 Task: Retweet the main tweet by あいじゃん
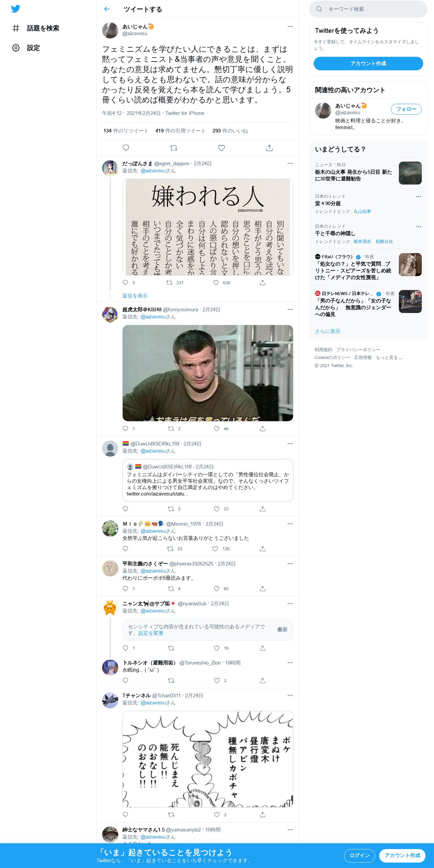click(174, 148)
